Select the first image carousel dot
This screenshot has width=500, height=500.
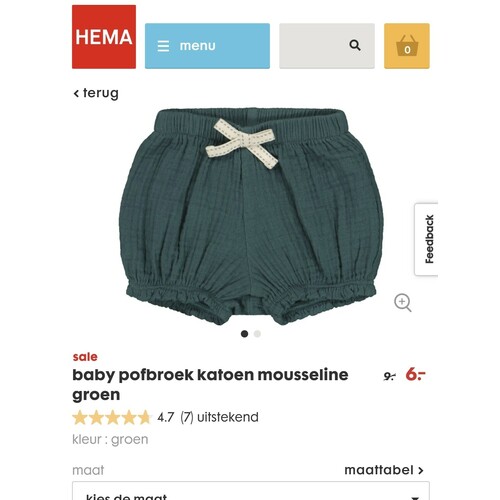(x=244, y=334)
